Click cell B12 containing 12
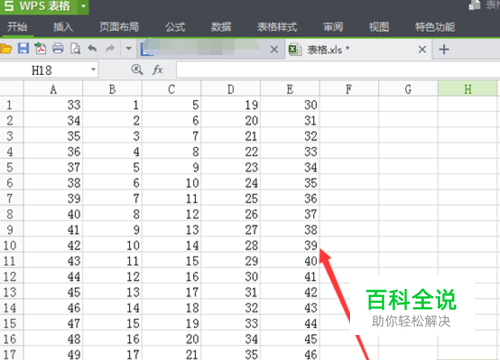This screenshot has width=500, height=360. [x=112, y=276]
